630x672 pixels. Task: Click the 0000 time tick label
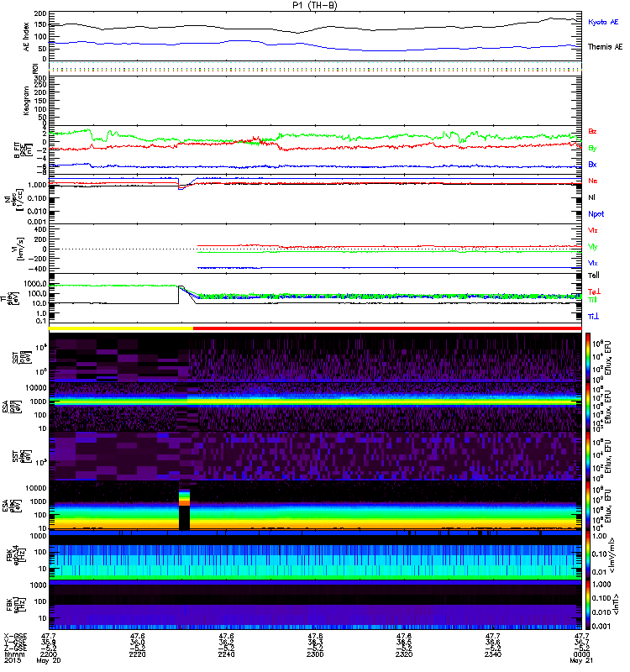581,654
